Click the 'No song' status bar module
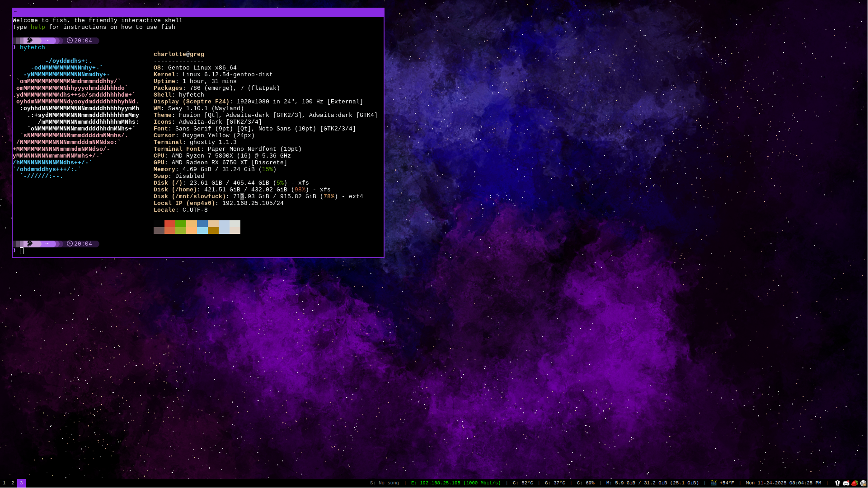Screen dimensions: 868x488 pos(385,483)
